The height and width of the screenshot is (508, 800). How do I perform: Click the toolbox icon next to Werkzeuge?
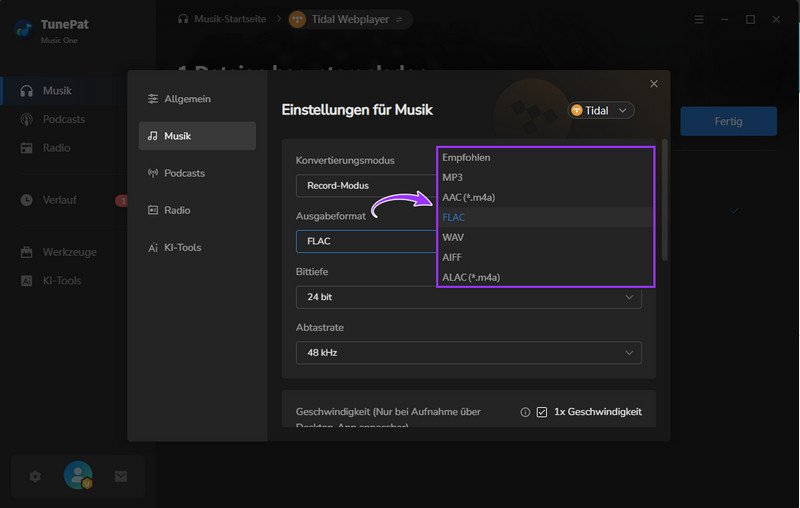[x=27, y=252]
